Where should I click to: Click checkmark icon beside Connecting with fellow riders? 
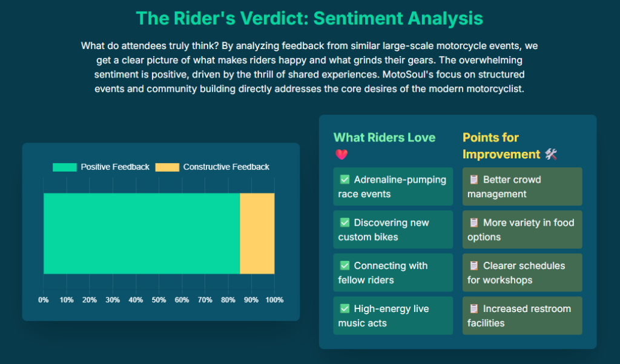pyautogui.click(x=345, y=265)
